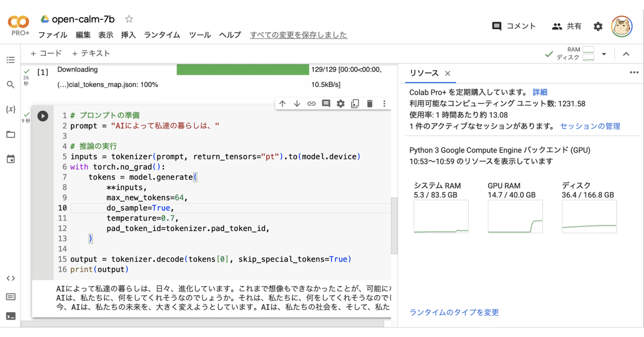Image resolution: width=644 pixels, height=337 pixels.
Task: Open the variable inspector {x} panel
Action: coord(11,109)
